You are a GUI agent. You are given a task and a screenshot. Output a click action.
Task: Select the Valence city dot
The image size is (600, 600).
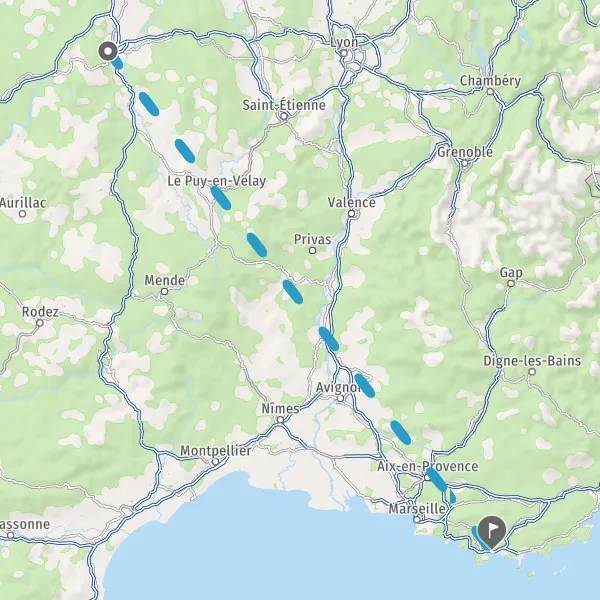tap(352, 214)
